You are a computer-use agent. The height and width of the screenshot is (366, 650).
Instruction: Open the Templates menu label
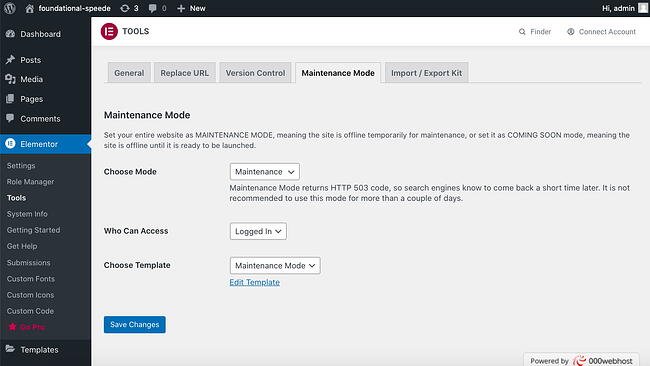[39, 350]
